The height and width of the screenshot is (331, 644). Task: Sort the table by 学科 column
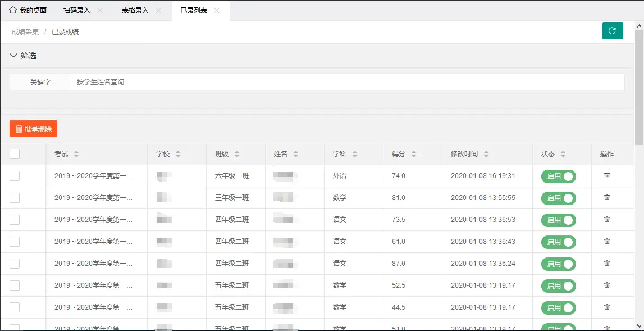[x=354, y=153]
